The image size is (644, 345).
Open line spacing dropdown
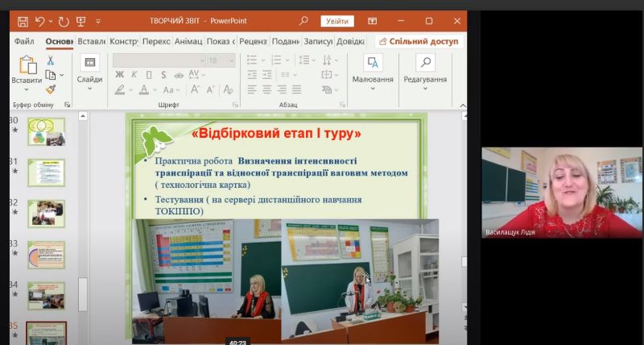pyautogui.click(x=308, y=60)
